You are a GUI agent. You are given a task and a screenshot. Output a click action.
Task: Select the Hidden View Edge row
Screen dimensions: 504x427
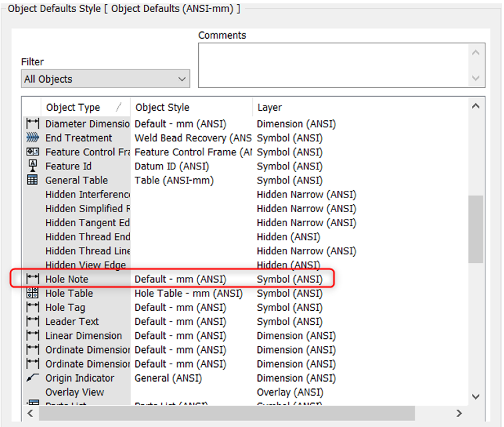point(85,265)
